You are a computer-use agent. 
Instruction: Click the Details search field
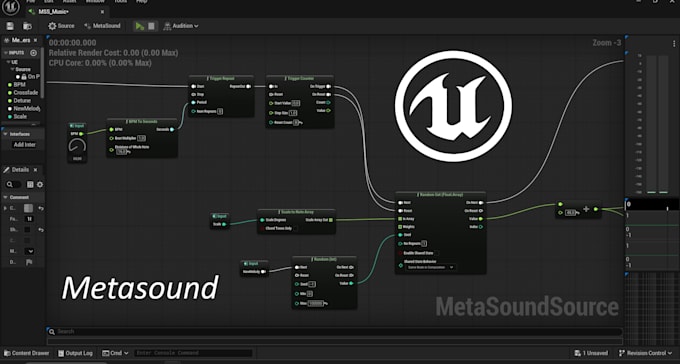point(13,185)
